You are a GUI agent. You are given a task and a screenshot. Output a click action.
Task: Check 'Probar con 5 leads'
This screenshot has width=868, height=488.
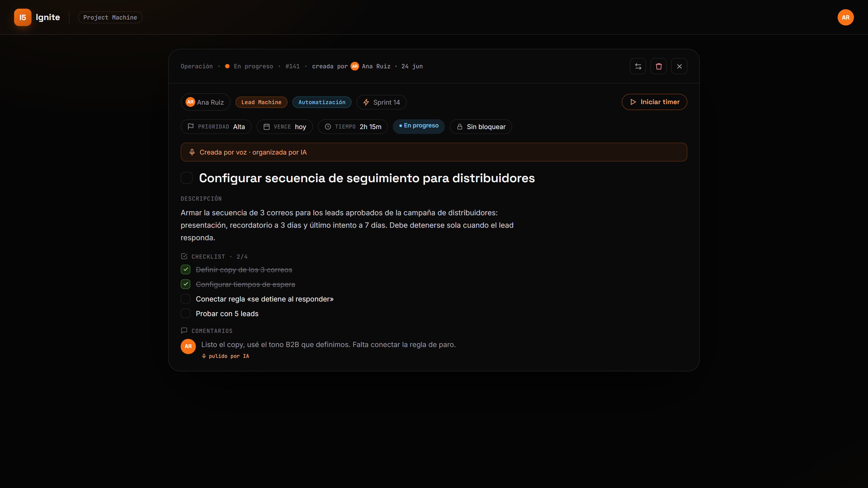click(x=185, y=313)
